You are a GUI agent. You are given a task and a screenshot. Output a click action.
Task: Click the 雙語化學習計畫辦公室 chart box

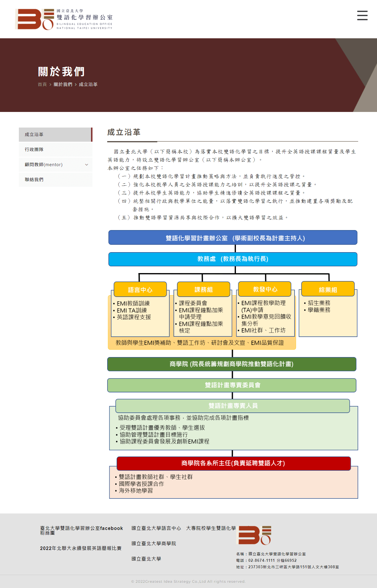click(x=233, y=238)
